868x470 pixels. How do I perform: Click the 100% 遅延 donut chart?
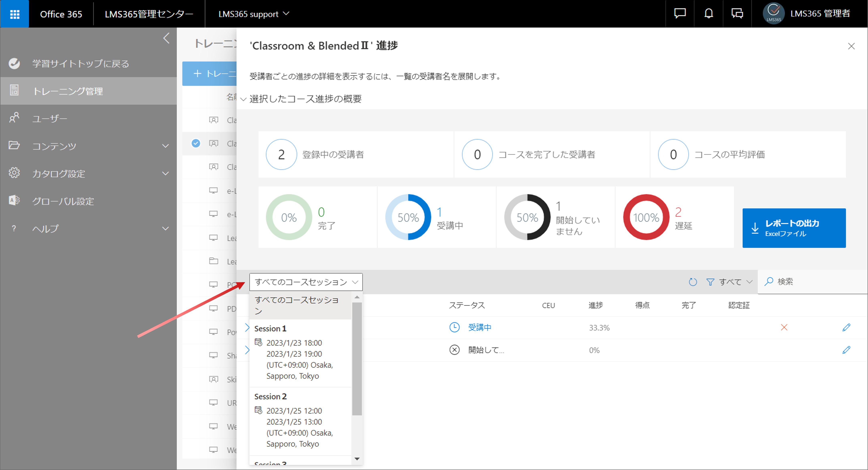(646, 217)
